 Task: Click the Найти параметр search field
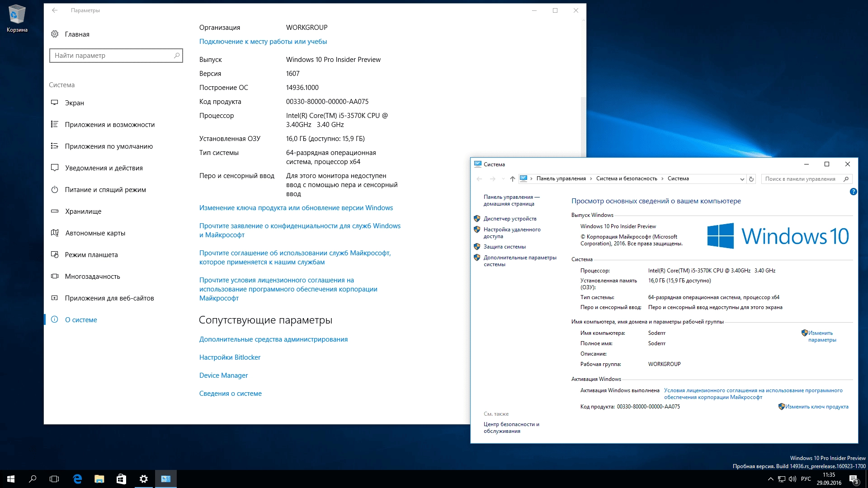(116, 56)
